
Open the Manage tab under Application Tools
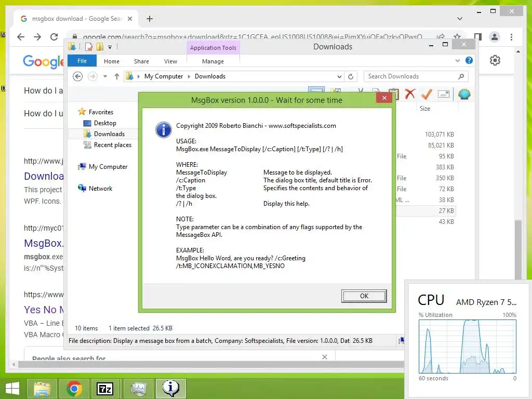tap(212, 61)
